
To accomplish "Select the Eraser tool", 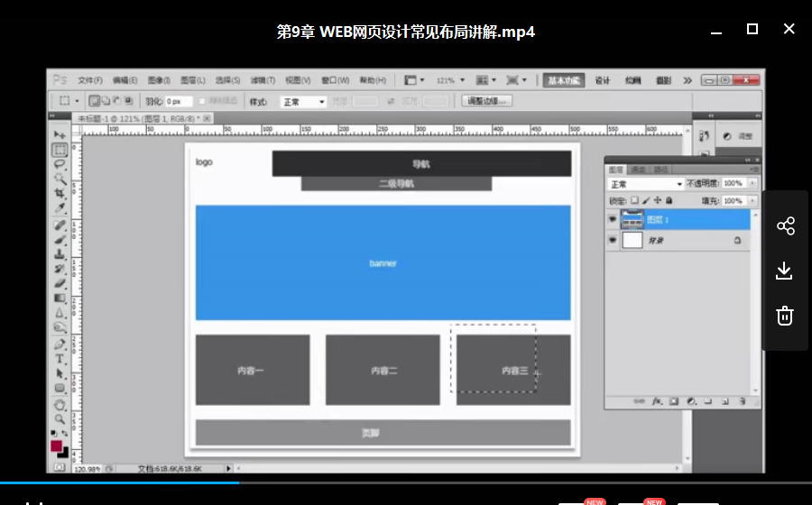I will (x=60, y=283).
